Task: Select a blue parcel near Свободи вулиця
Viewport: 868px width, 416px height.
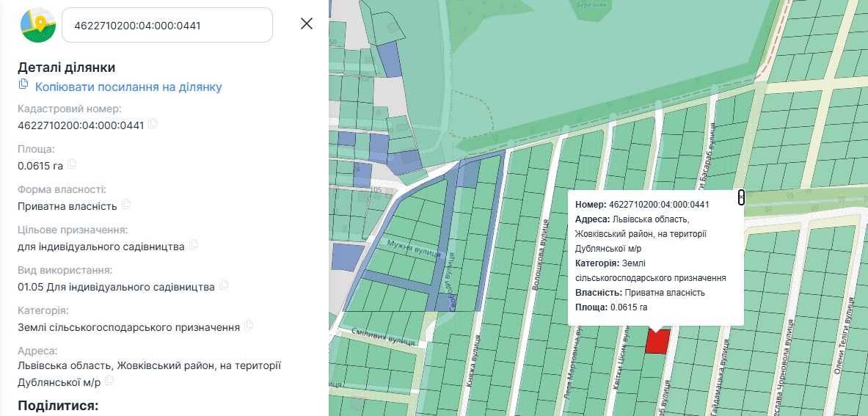Action: click(467, 175)
